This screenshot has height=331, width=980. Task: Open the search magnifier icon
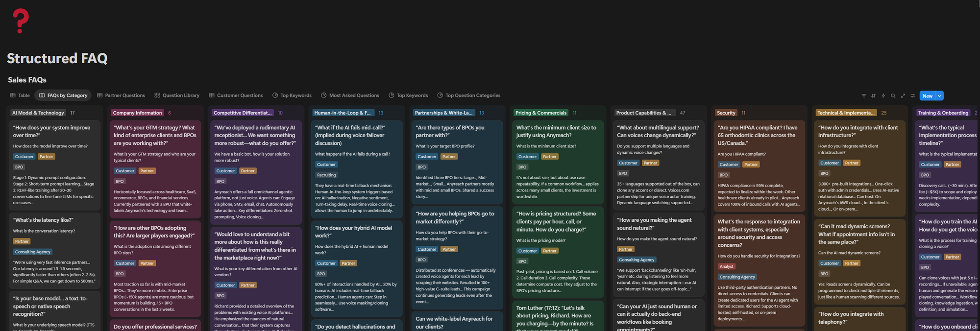[893, 96]
